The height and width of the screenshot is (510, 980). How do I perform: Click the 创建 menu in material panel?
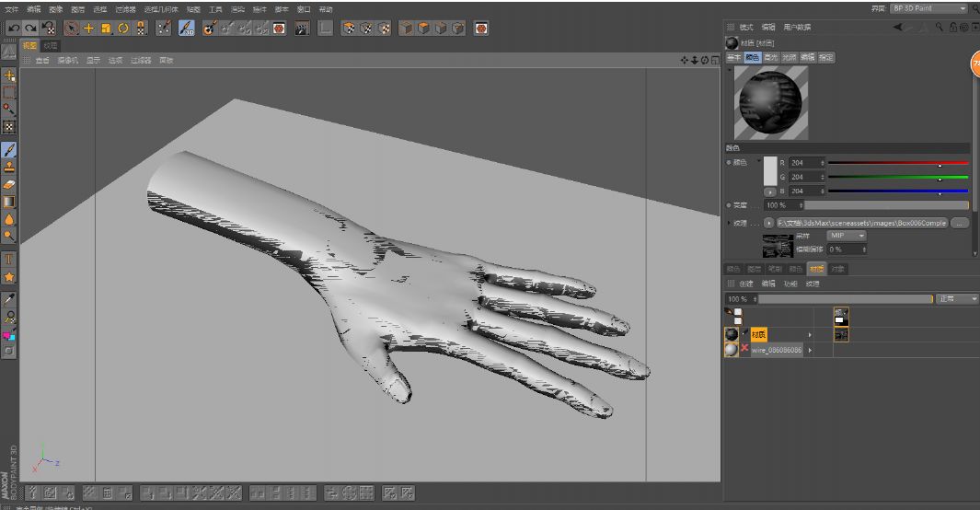[746, 284]
